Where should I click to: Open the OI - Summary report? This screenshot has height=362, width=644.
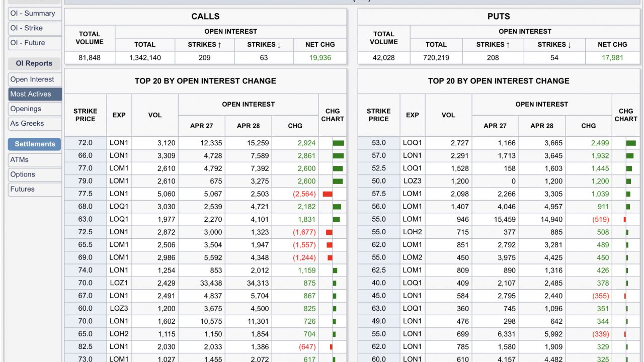[x=34, y=14]
